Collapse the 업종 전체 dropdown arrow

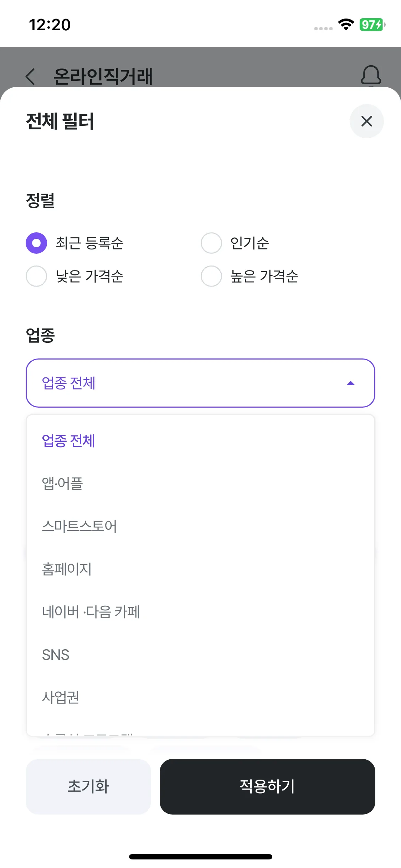point(351,383)
